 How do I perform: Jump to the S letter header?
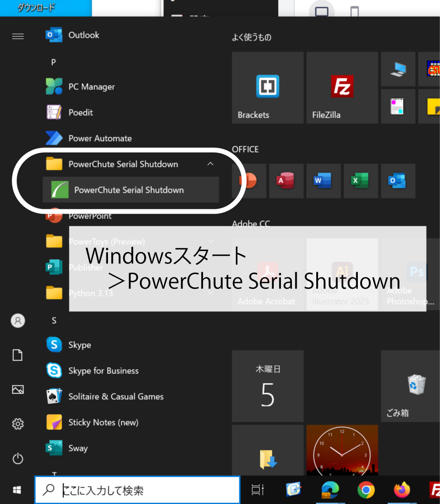(x=54, y=320)
